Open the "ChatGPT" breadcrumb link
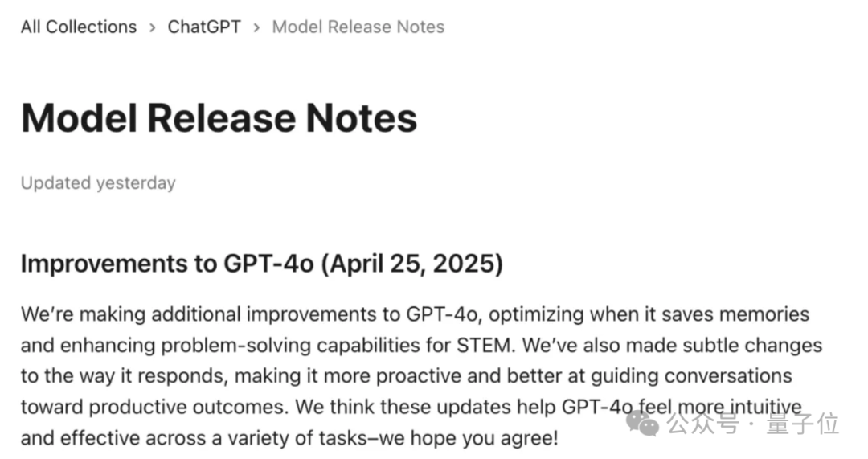Screen dimensions: 868x459 coord(204,27)
